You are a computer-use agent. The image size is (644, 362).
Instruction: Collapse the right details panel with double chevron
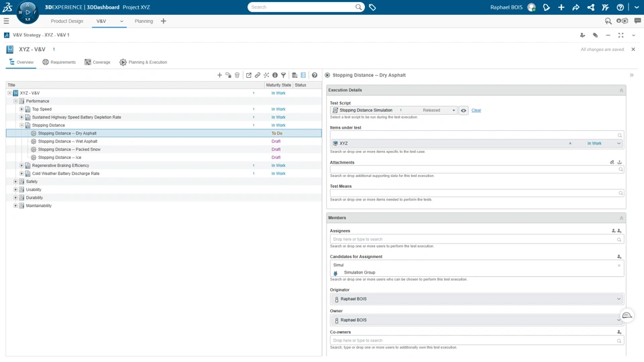[632, 75]
